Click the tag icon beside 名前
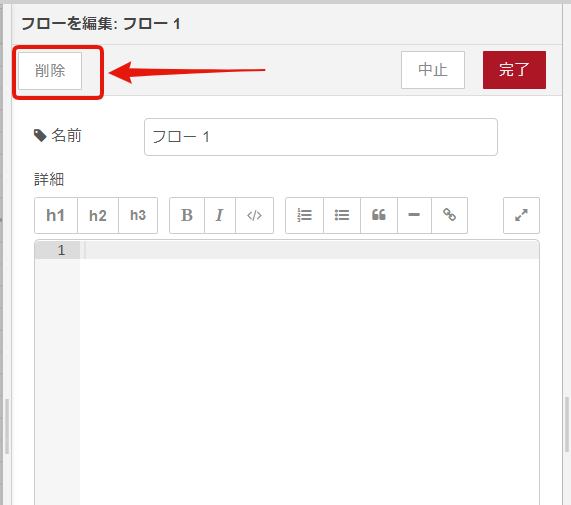Screen dimensions: 571x505 pos(40,136)
